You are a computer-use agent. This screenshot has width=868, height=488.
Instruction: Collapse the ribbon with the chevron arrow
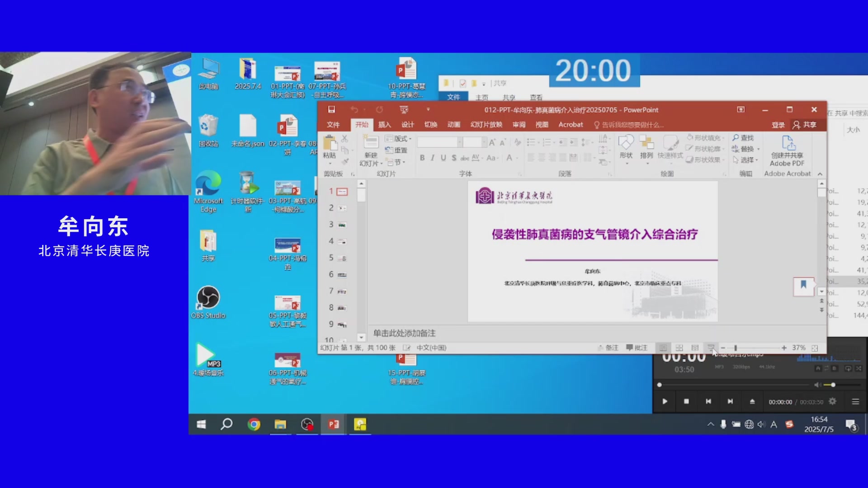tap(820, 174)
